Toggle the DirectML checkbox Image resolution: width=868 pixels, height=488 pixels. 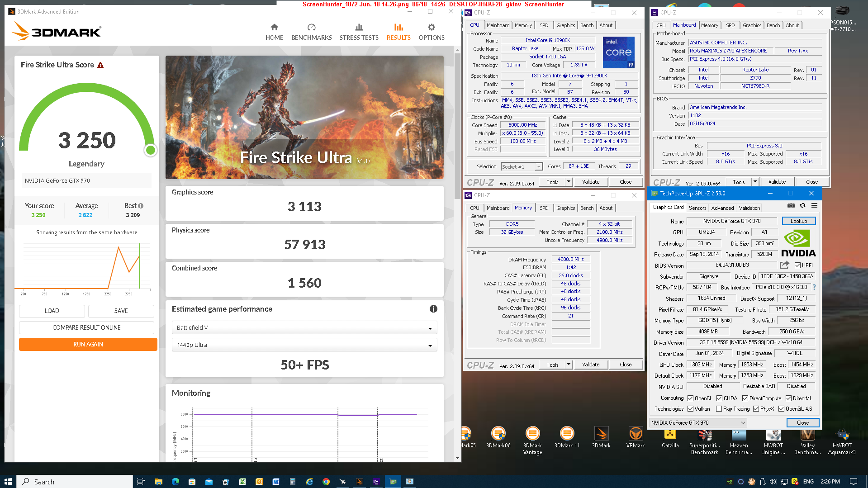pos(788,398)
